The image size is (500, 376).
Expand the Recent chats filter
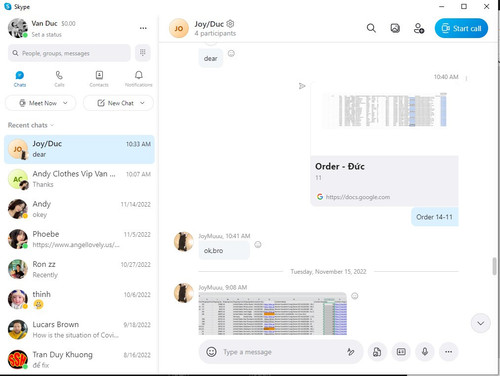click(x=31, y=125)
